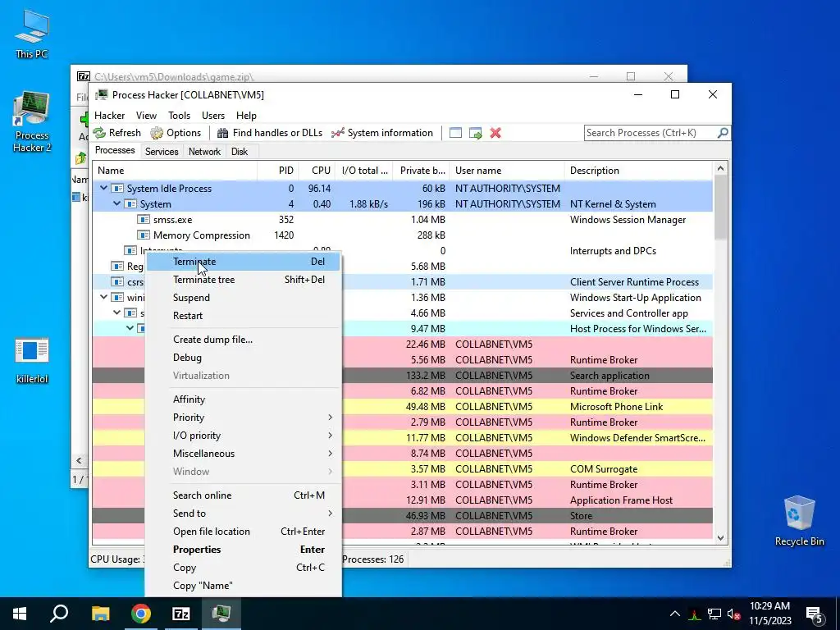Open taskbar Search
This screenshot has width=840, height=630.
(x=59, y=614)
